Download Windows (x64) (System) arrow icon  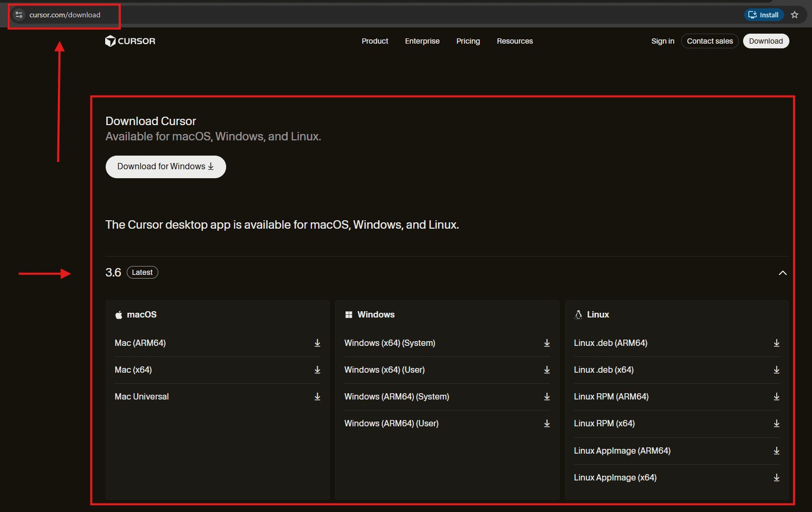(547, 343)
